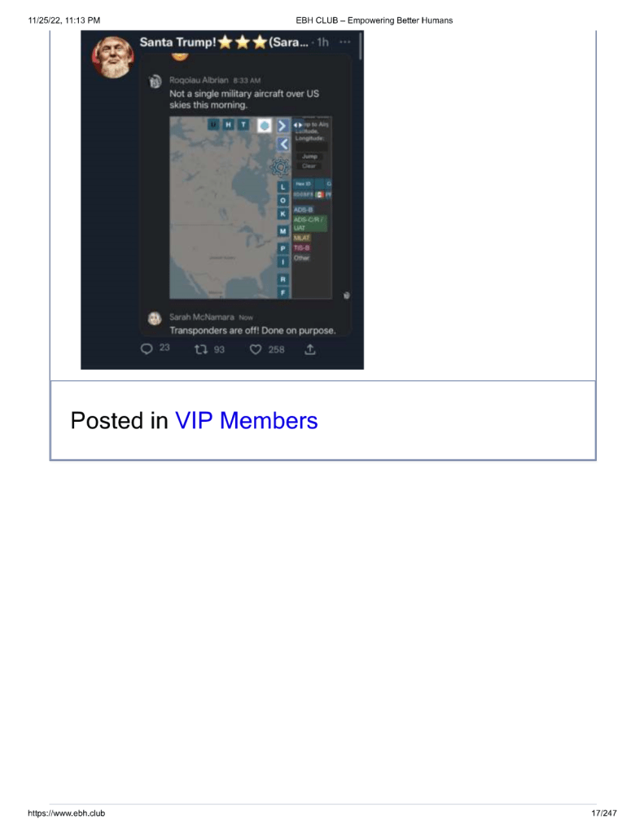Click the aircraft map thumbnail image
644x833 pixels.
(x=251, y=208)
